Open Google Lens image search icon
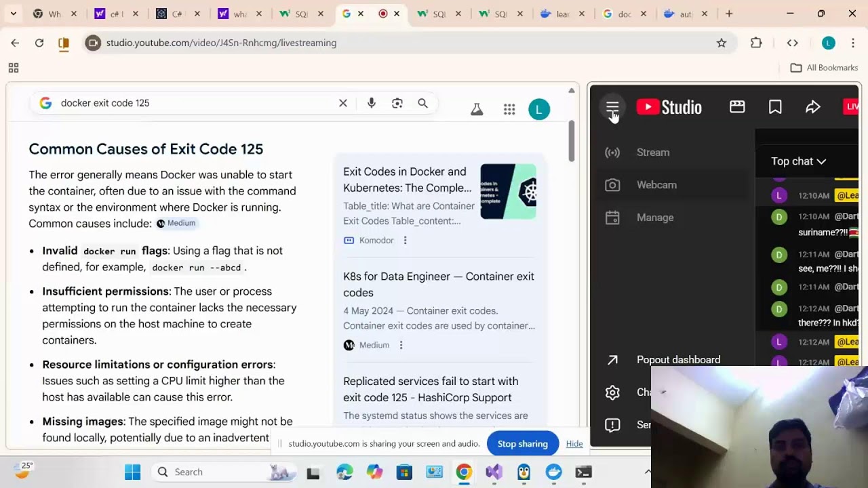The image size is (868, 488). (x=397, y=103)
